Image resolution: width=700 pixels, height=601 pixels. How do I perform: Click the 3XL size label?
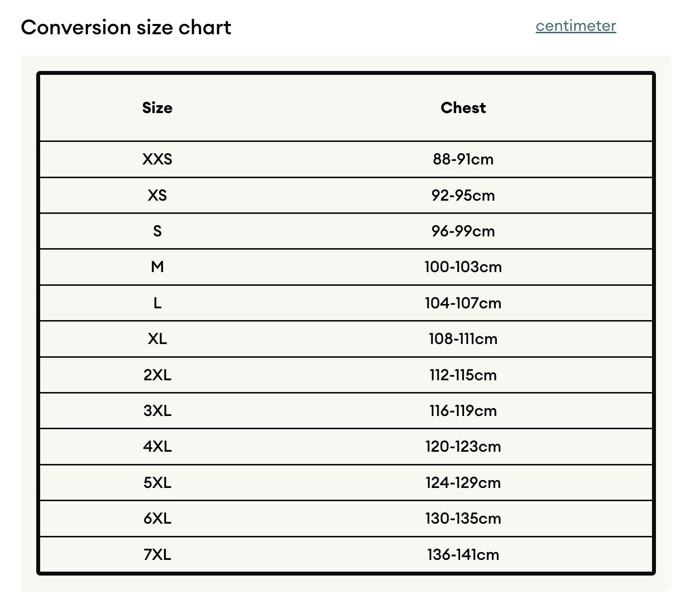[x=157, y=411]
